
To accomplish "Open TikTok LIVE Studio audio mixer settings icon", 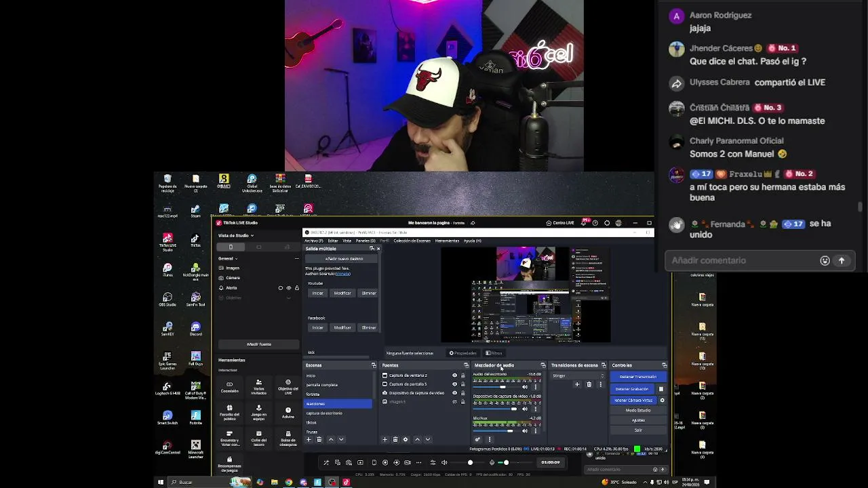I will coord(433,462).
